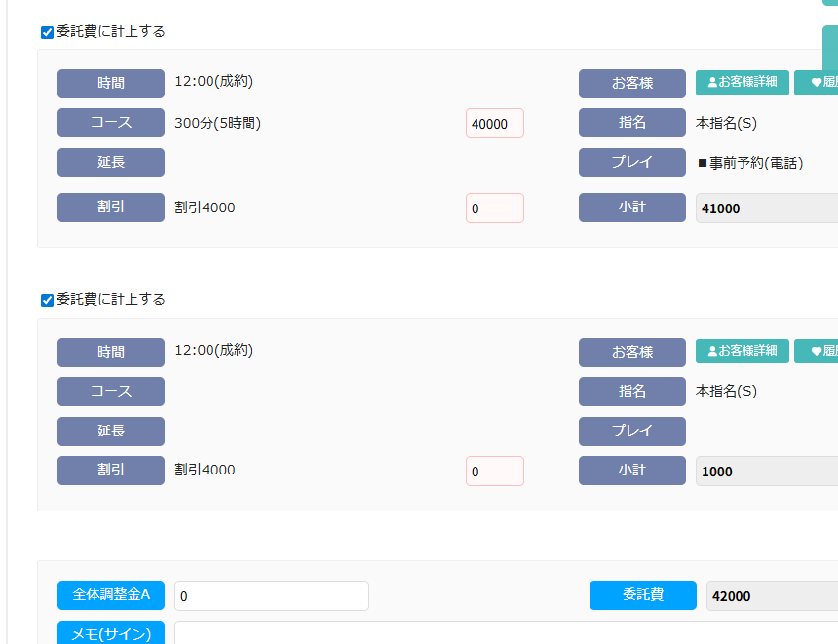
Task: Open second 履歴 heart icon button
Action: tap(817, 351)
